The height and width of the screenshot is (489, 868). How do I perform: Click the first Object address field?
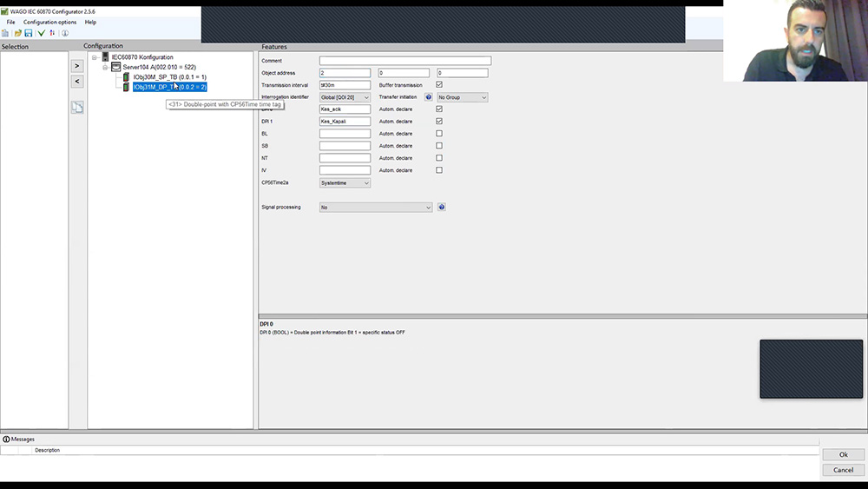[345, 73]
